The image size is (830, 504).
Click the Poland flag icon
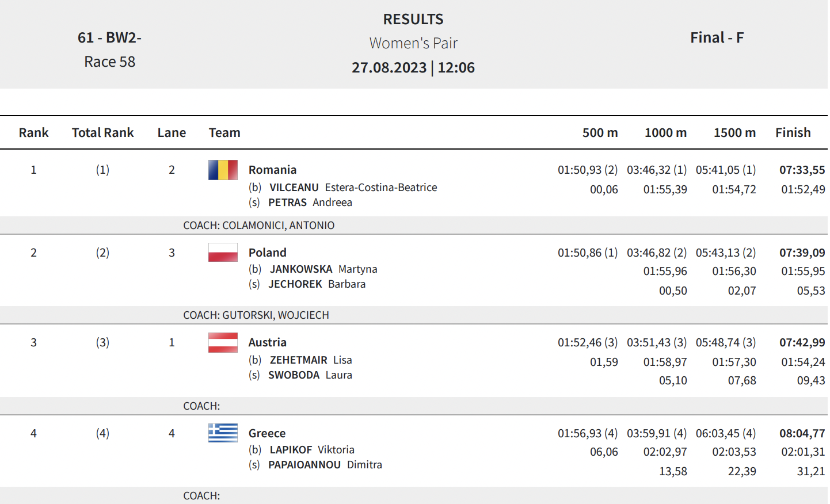tap(223, 253)
